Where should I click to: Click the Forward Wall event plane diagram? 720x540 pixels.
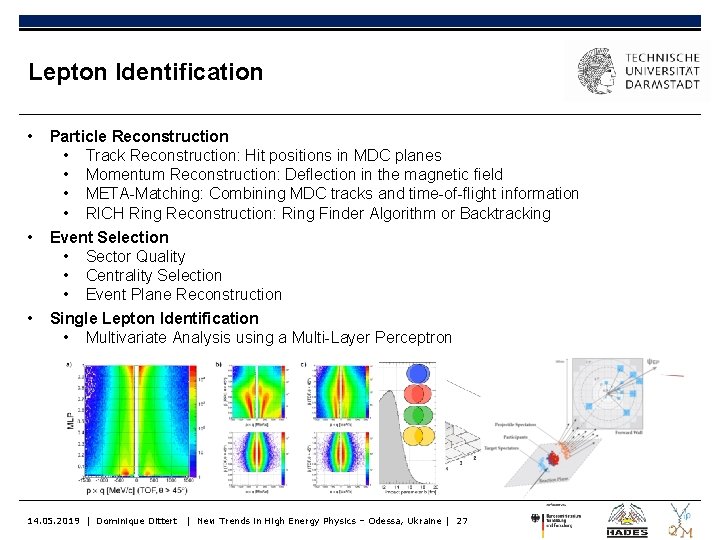click(x=607, y=396)
